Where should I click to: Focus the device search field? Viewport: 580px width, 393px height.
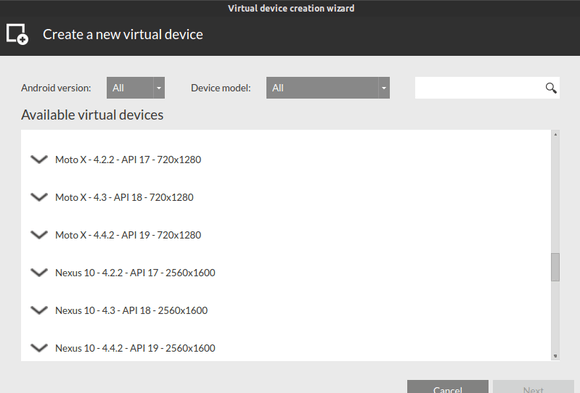tap(487, 88)
